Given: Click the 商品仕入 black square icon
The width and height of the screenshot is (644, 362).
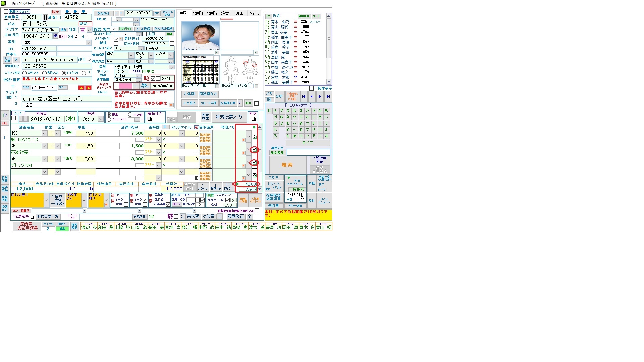Looking at the screenshot, I should click(149, 119).
